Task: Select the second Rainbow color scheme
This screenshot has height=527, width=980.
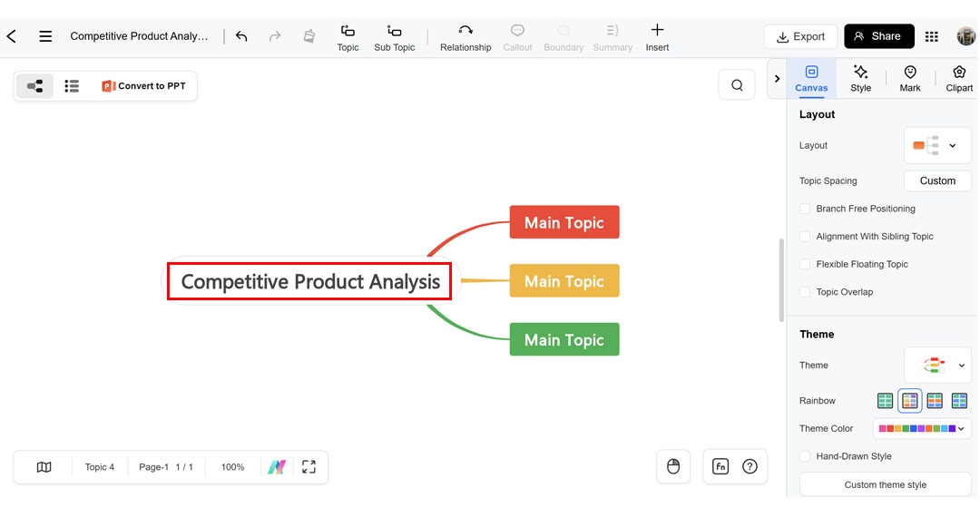Action: [x=909, y=400]
